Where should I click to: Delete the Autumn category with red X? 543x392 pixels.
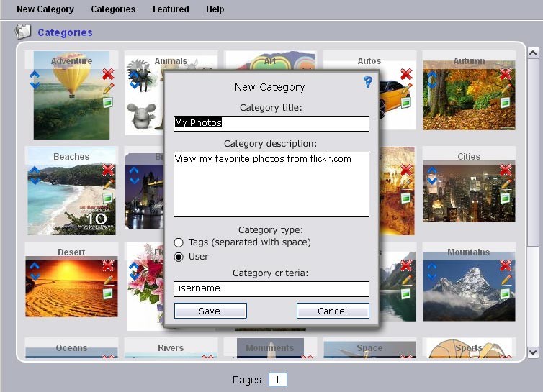[x=506, y=74]
